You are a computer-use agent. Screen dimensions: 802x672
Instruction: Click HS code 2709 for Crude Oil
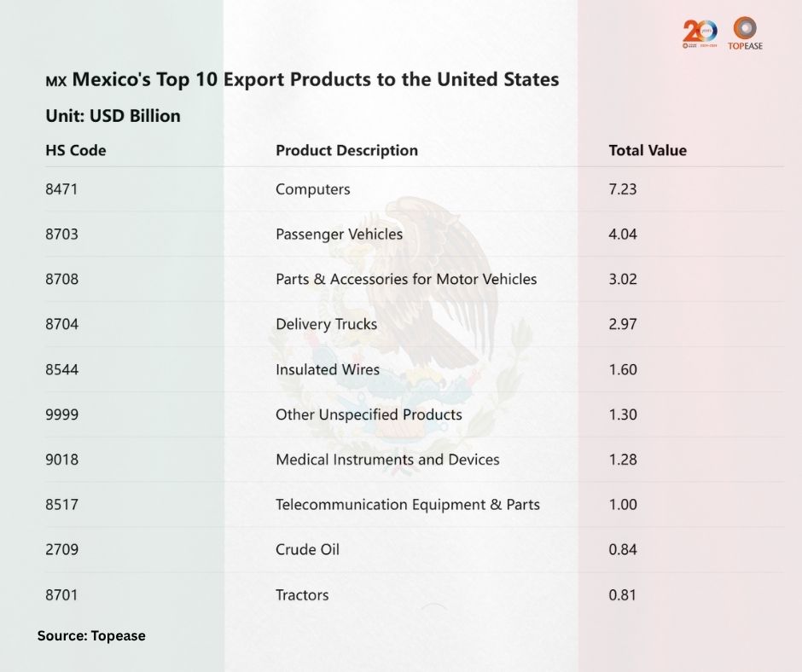point(62,550)
